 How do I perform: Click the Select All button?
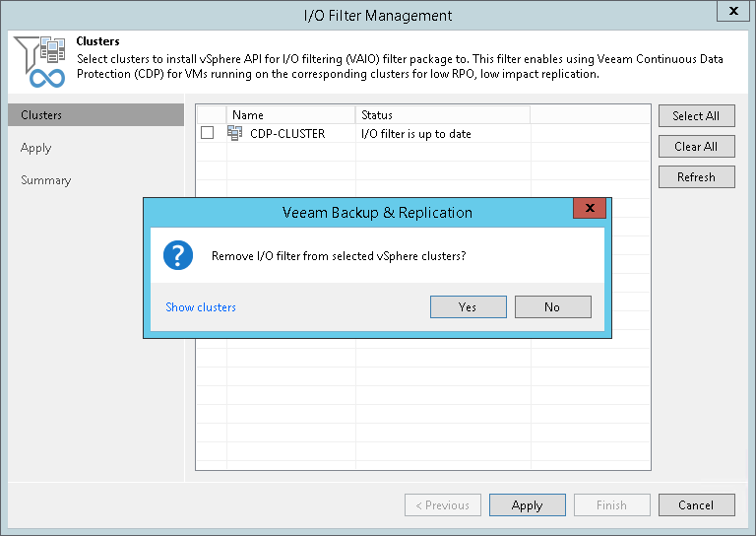click(x=696, y=115)
